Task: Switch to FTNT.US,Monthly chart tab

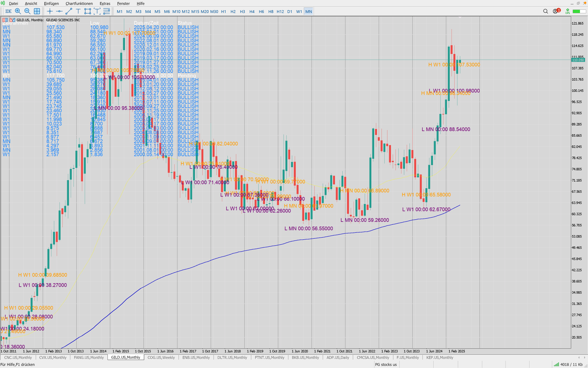Action: (x=269, y=357)
